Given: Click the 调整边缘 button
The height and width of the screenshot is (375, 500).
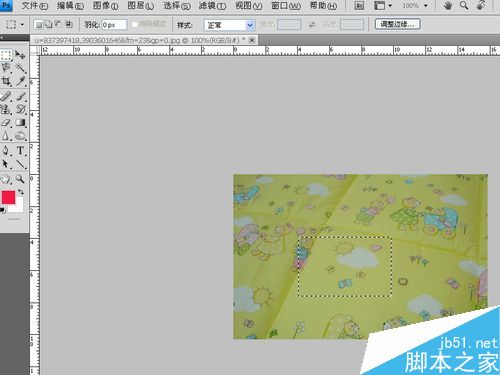Looking at the screenshot, I should click(x=397, y=24).
